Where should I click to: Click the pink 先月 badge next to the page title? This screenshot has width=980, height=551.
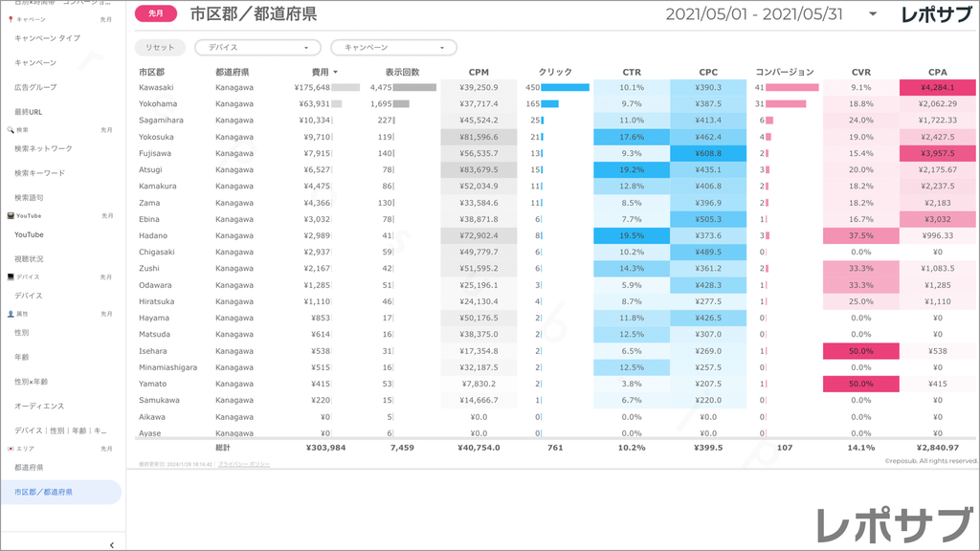tap(158, 12)
